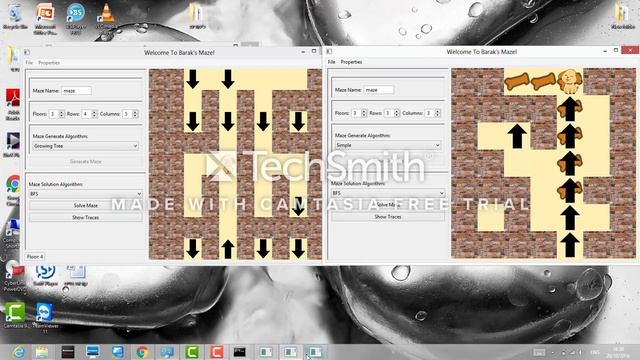Click Show Traces button in left window
The height and width of the screenshot is (360, 640).
click(x=85, y=218)
